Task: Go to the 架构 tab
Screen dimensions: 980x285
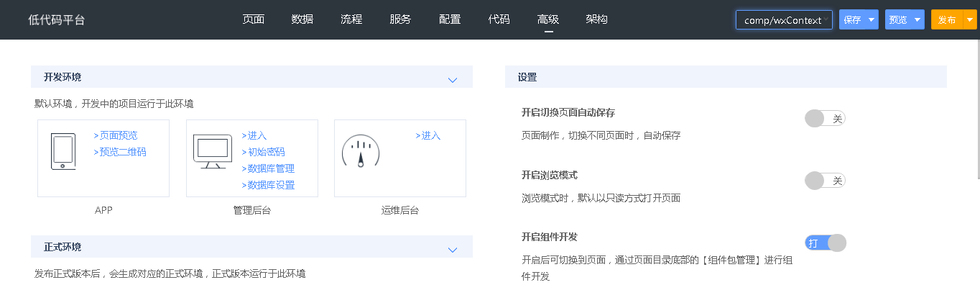Action: click(597, 19)
